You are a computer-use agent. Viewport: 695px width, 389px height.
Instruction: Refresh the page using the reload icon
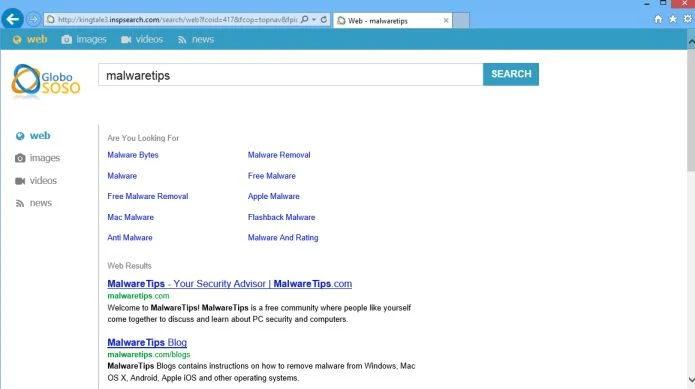click(x=324, y=19)
